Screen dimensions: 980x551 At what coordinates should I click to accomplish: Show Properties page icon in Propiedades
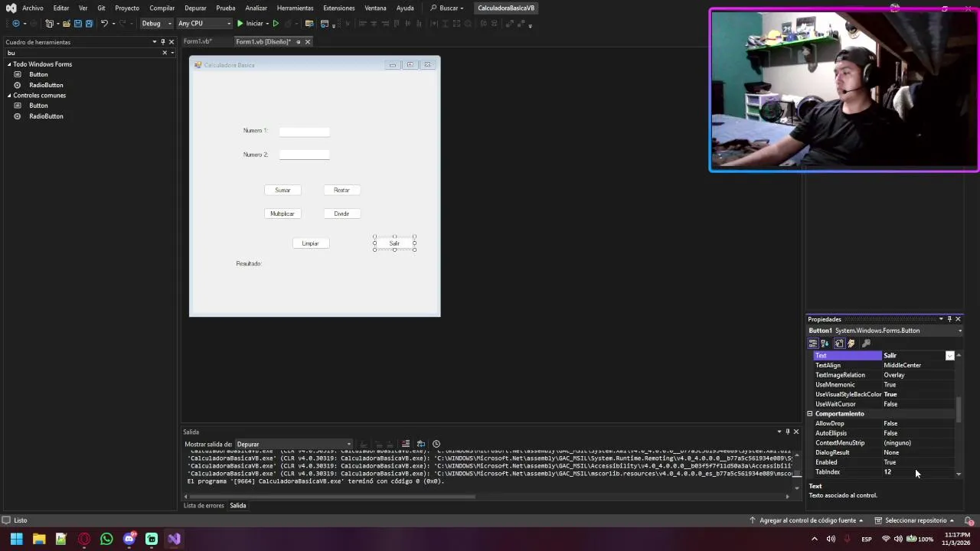[x=839, y=344]
